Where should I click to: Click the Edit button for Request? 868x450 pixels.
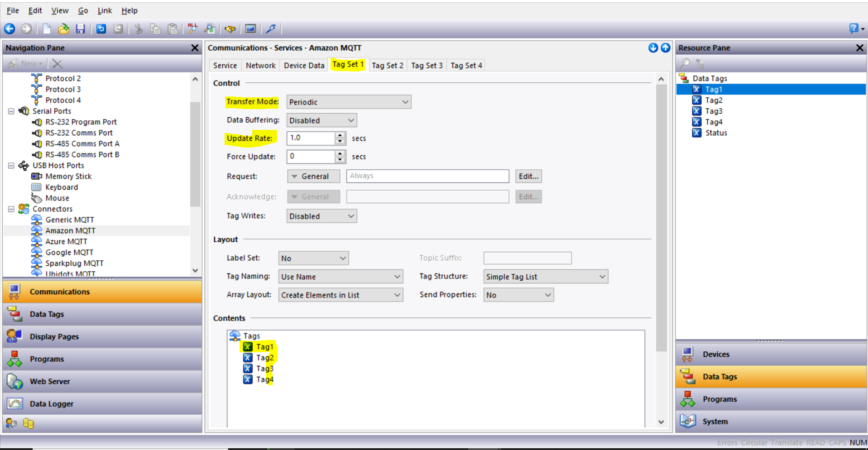point(528,176)
